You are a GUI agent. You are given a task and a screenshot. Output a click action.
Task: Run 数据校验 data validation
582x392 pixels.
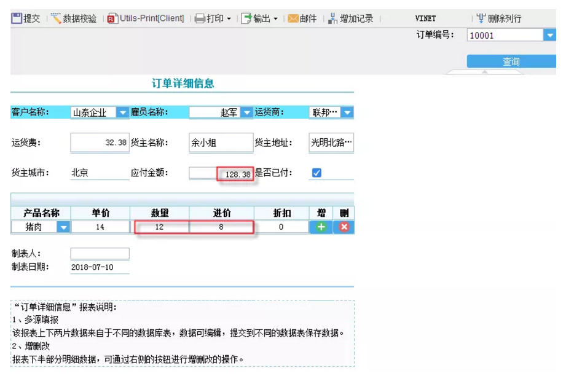[74, 18]
